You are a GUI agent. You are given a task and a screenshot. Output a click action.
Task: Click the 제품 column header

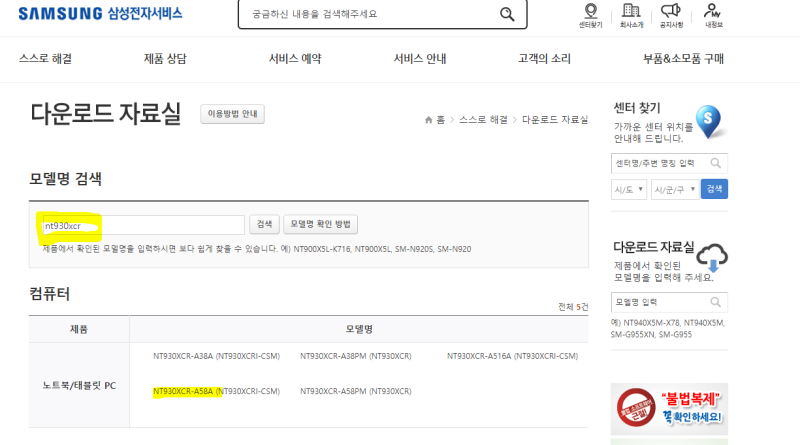(x=79, y=329)
